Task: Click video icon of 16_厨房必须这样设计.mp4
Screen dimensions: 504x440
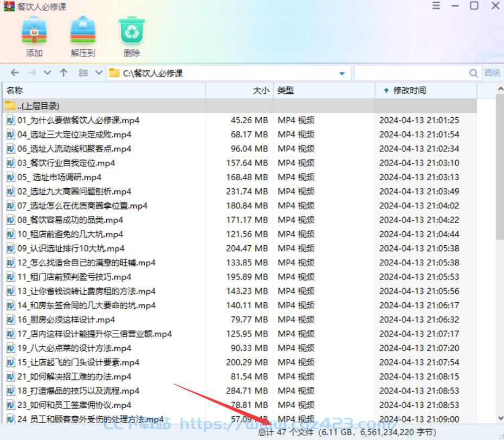Action: [11, 320]
